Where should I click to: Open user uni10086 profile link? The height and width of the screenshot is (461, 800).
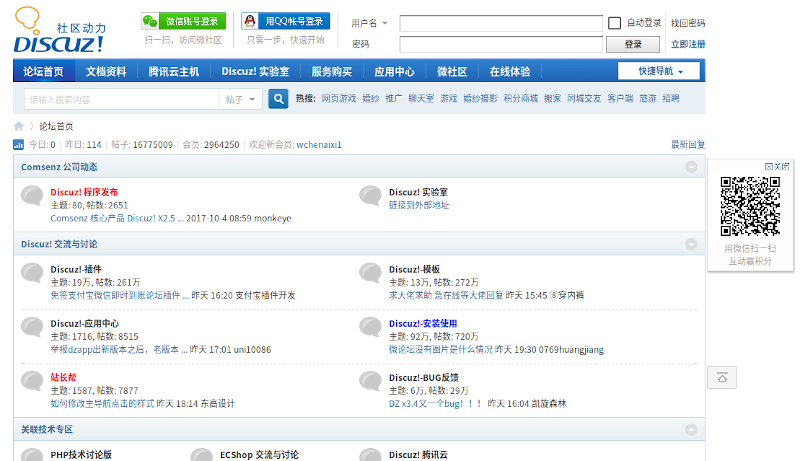253,350
